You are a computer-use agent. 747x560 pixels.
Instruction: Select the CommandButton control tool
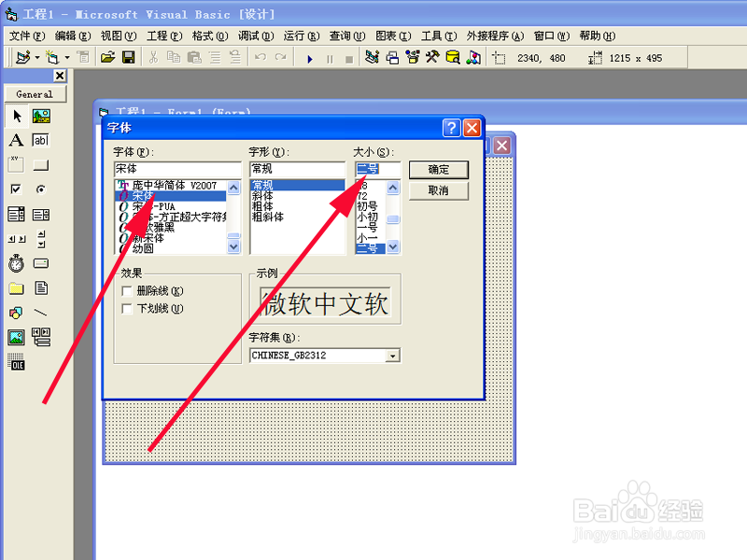(x=41, y=165)
